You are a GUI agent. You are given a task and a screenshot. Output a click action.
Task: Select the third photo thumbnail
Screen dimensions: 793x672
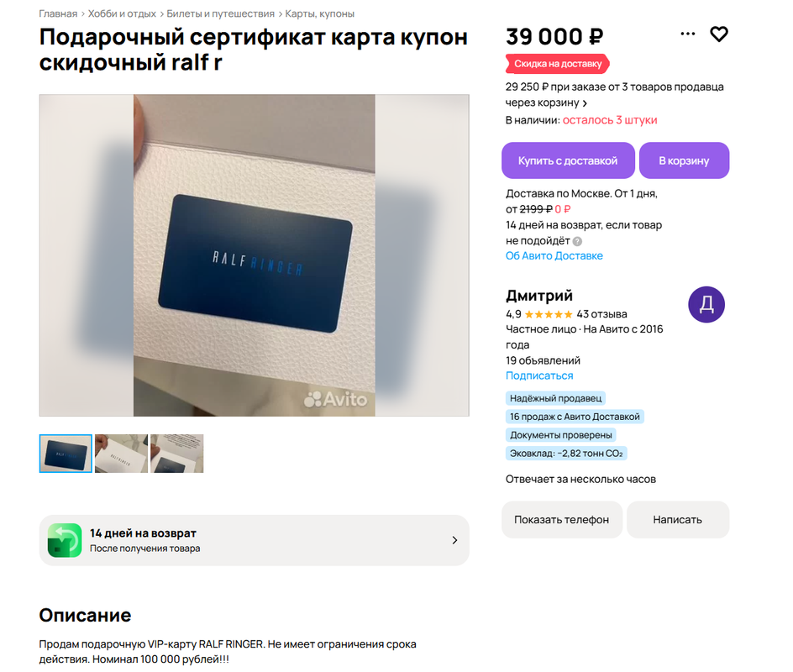click(177, 454)
